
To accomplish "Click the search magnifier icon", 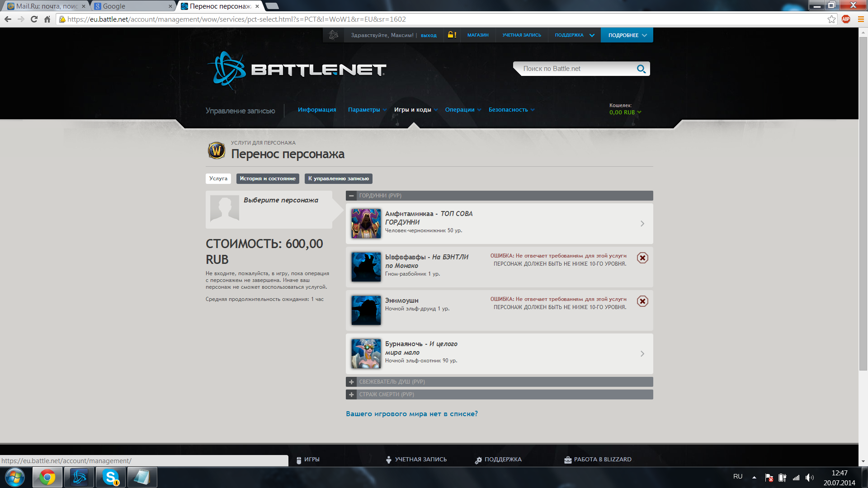I will [x=641, y=69].
